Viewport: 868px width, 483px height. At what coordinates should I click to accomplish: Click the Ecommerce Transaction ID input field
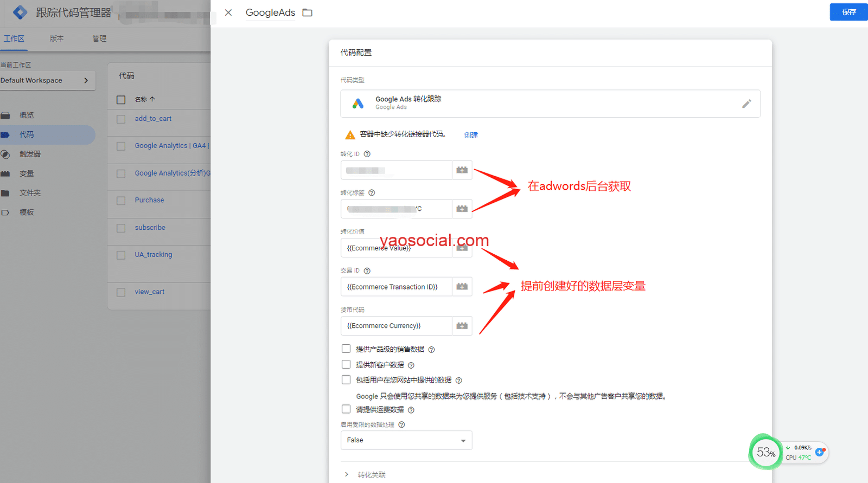coord(396,287)
